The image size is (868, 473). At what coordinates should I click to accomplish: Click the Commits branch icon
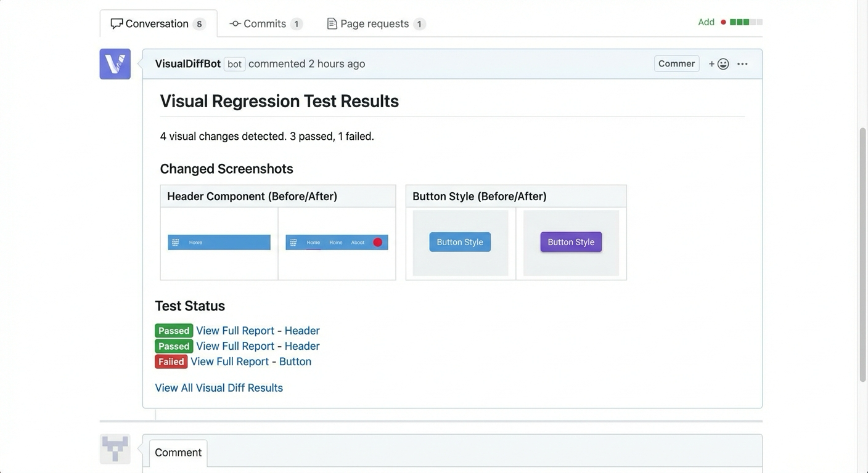tap(234, 23)
